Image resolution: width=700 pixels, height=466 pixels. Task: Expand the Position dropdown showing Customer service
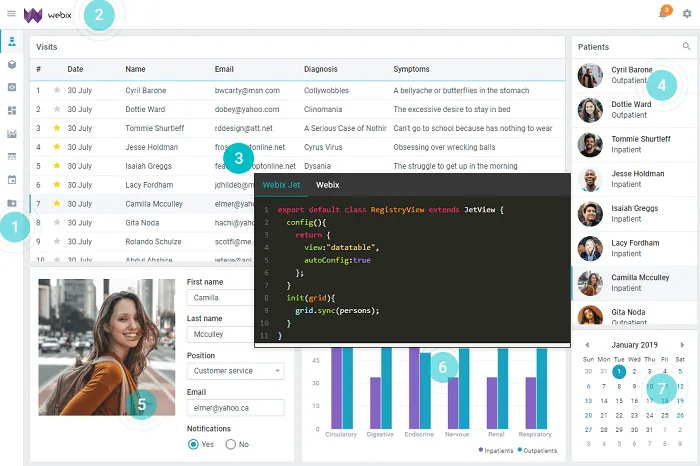[x=235, y=371]
